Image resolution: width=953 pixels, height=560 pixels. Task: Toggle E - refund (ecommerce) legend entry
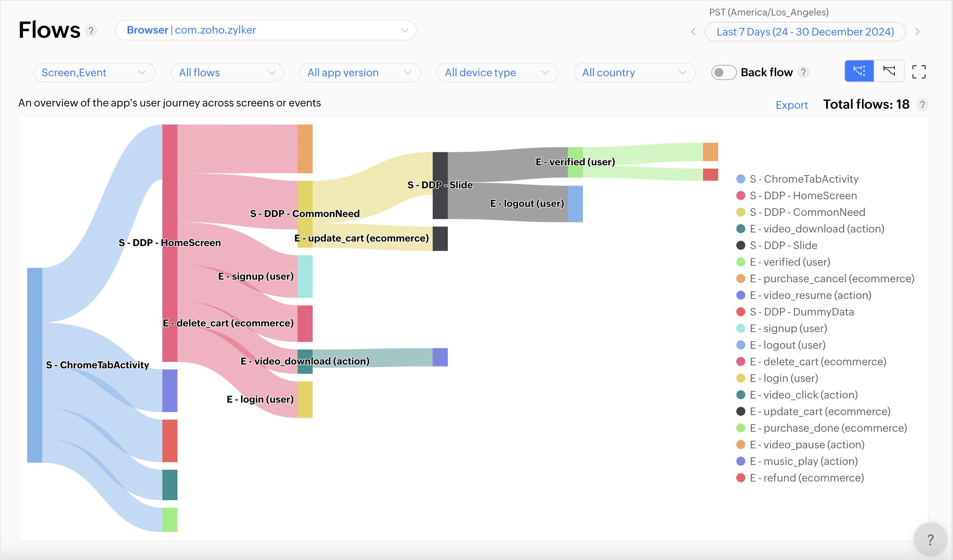click(x=807, y=478)
